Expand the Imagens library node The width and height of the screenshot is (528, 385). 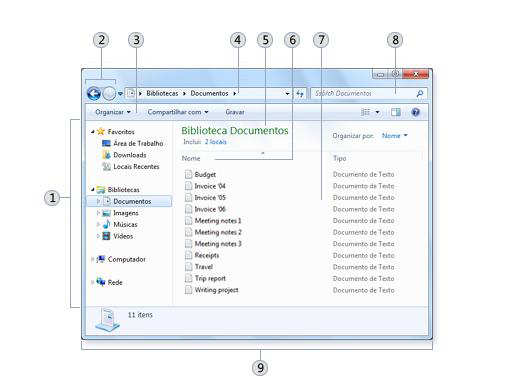pyautogui.click(x=98, y=213)
